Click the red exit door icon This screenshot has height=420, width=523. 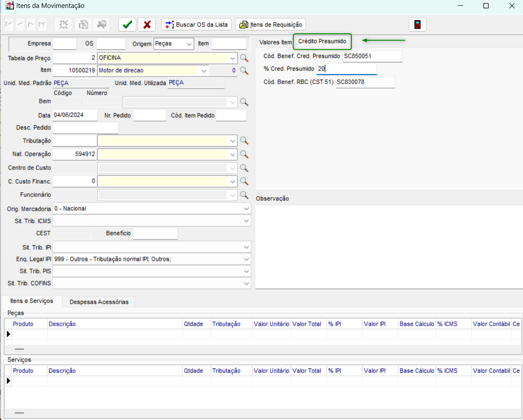click(x=417, y=25)
